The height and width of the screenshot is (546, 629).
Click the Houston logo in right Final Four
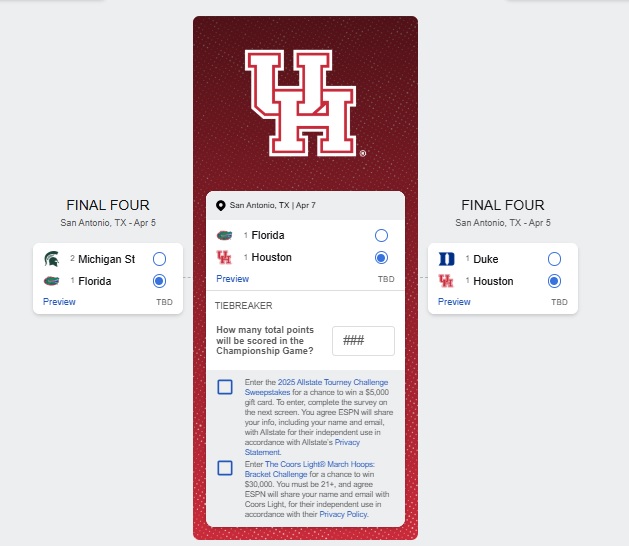click(446, 281)
